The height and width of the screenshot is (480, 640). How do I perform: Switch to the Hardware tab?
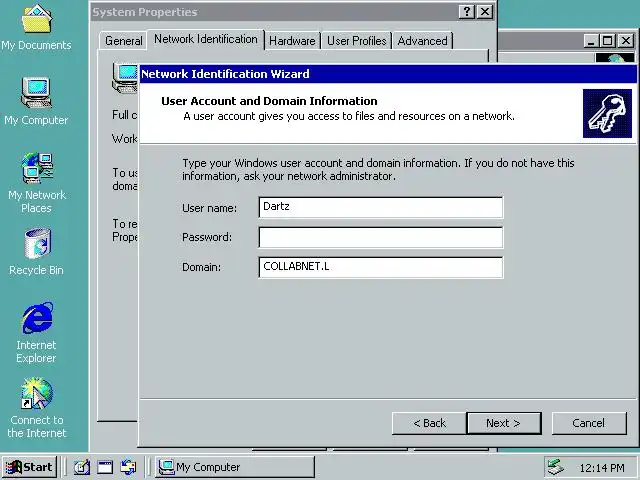point(292,41)
